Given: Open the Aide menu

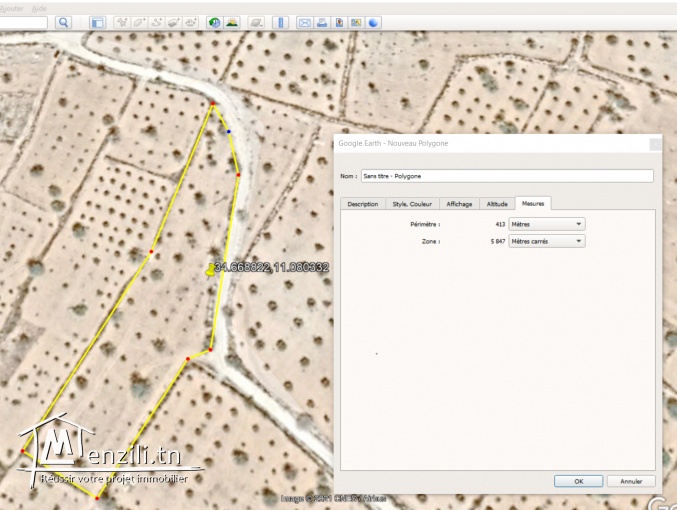Looking at the screenshot, I should click(39, 5).
